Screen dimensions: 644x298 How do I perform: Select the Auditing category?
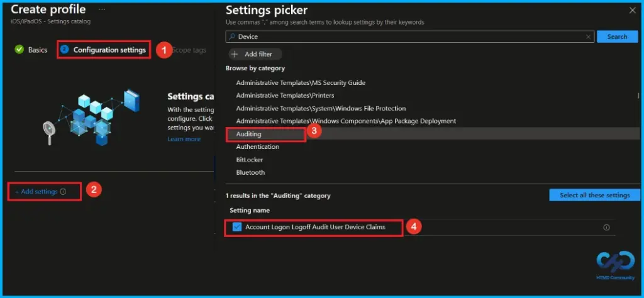point(248,134)
